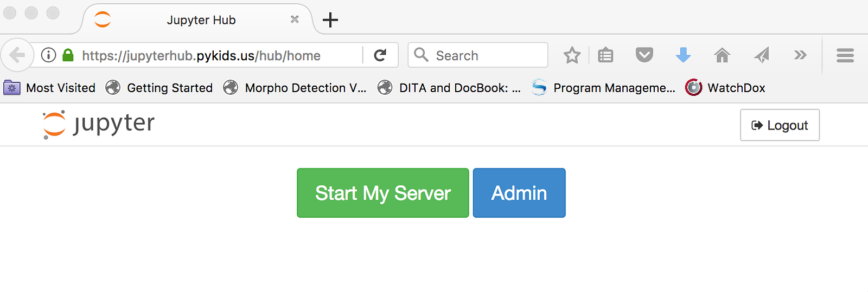The height and width of the screenshot is (292, 868).
Task: Open the bookmarks list icon
Action: 605,55
